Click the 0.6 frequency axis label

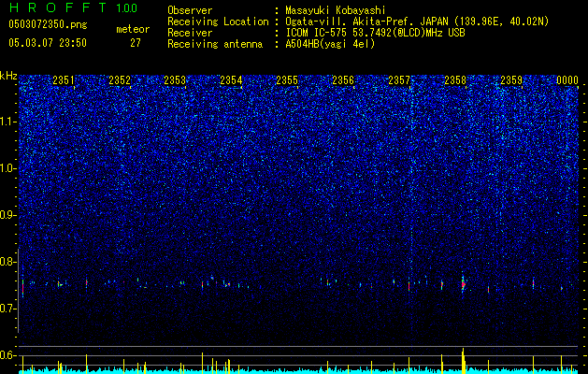[7, 355]
